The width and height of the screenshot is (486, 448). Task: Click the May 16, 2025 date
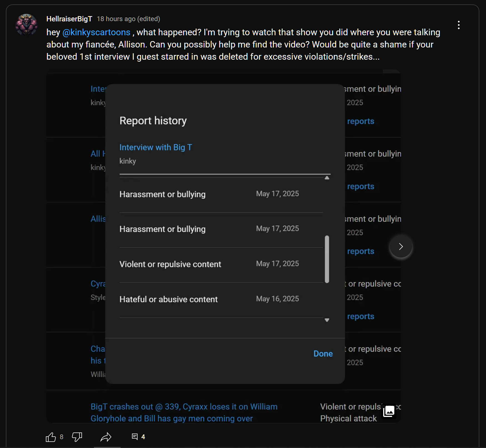tap(277, 299)
